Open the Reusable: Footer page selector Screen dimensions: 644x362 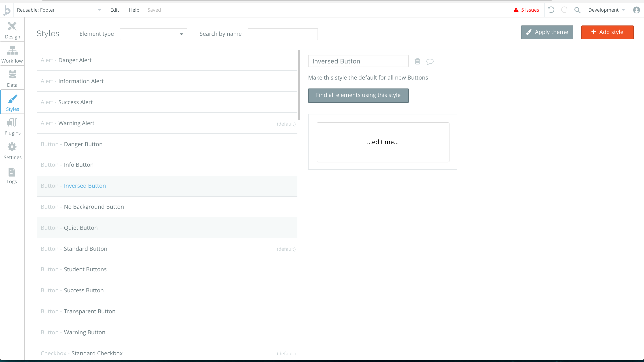click(x=59, y=10)
